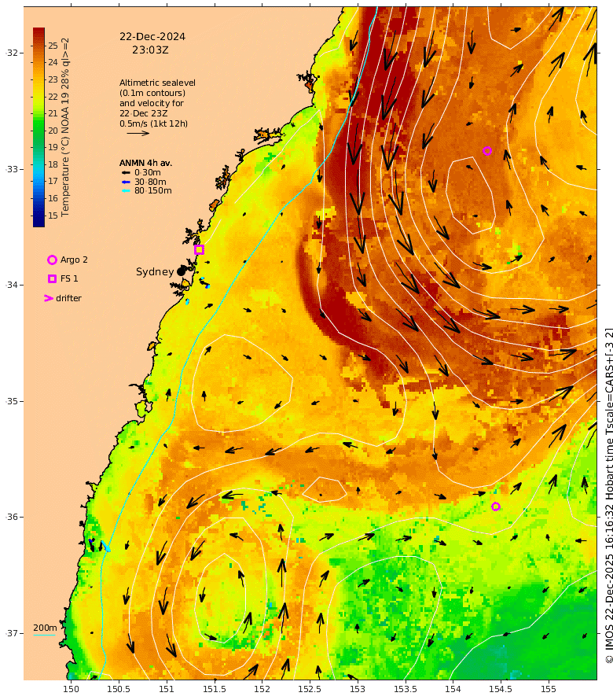This screenshot has height=700, width=613.
Task: Click the temperature color bar
Action: 39,127
